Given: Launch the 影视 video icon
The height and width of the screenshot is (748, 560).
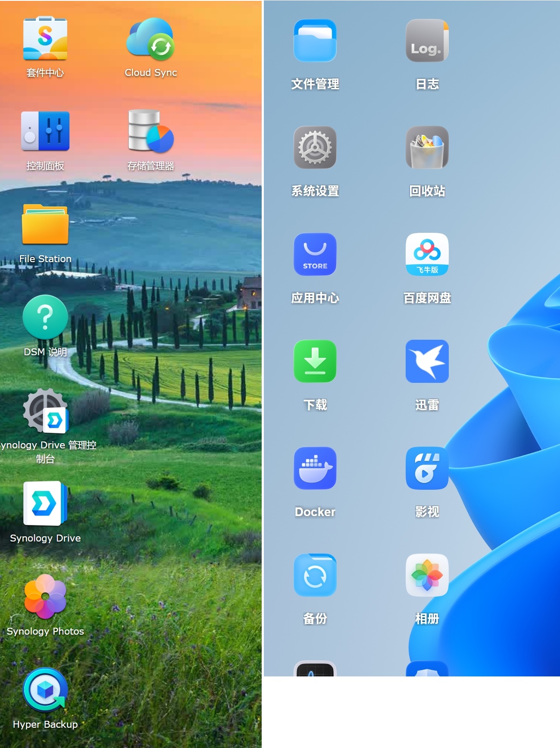Looking at the screenshot, I should (427, 468).
